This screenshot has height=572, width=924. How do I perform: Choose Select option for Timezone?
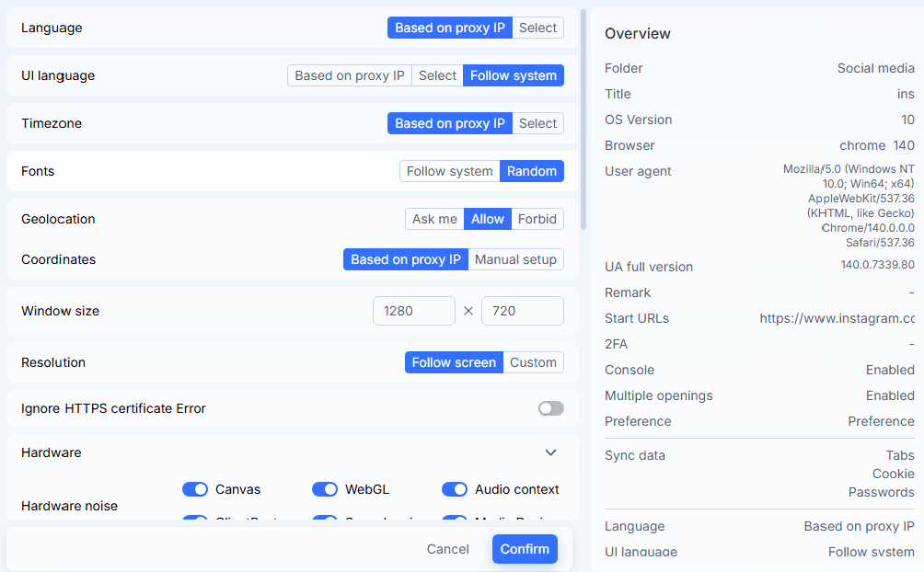[537, 123]
